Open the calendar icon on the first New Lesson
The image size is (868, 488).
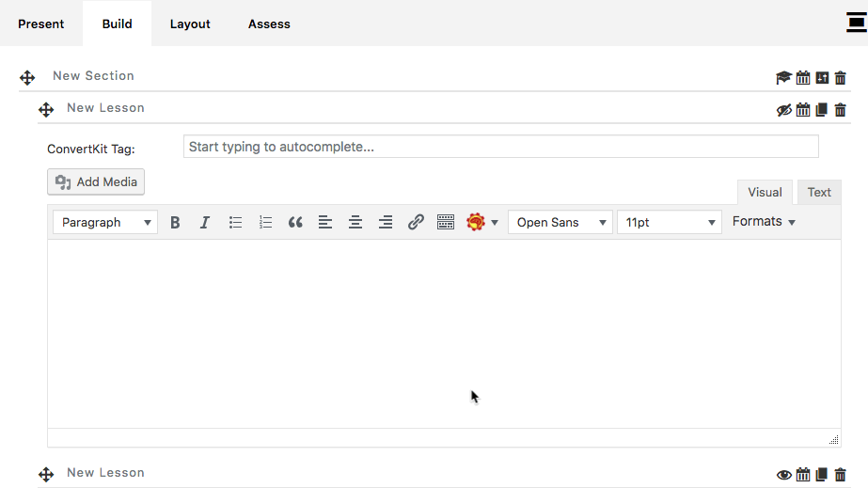[x=803, y=110]
